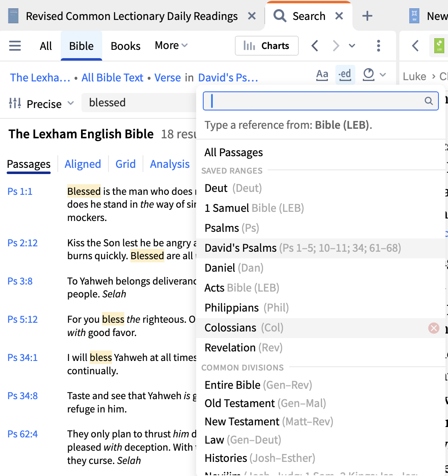The width and height of the screenshot is (448, 476).
Task: Click the blessed search query field
Action: 139,103
